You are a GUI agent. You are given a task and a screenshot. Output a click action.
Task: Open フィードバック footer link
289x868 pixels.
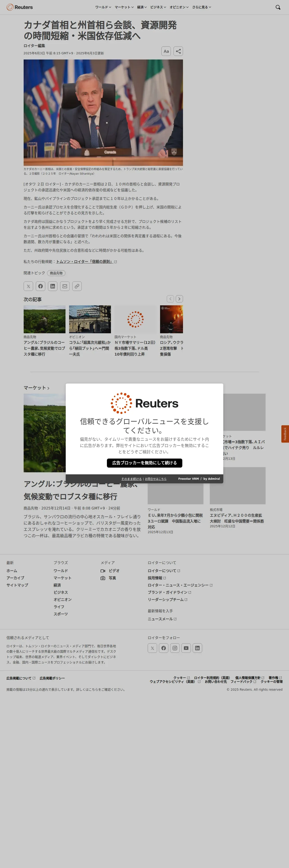243,681
